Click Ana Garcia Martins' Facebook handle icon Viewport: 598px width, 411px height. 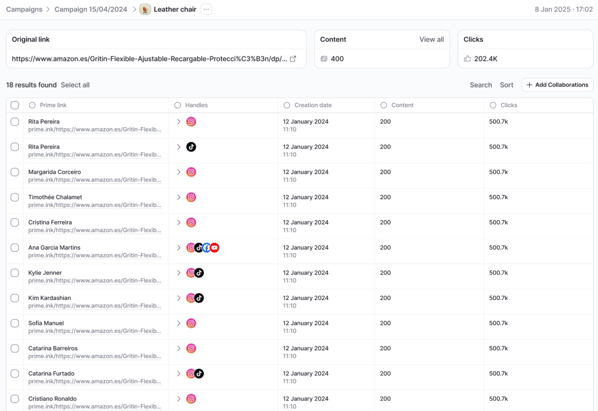click(206, 248)
